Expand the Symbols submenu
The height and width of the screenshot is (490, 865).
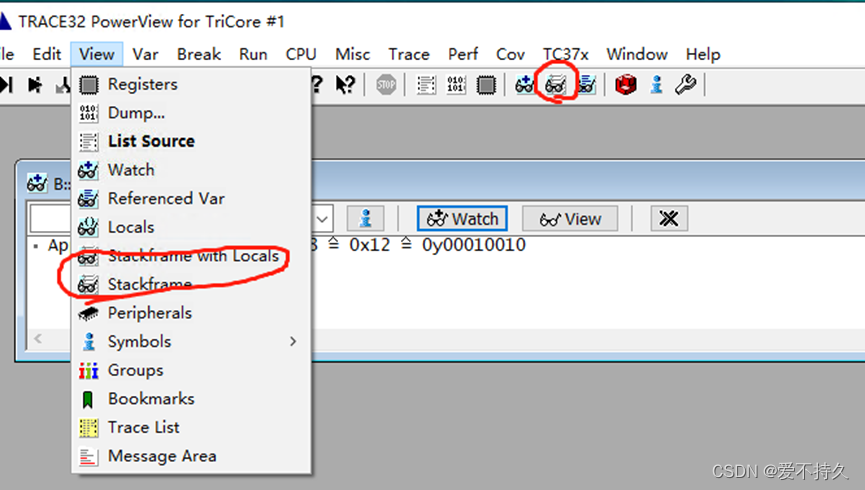point(191,342)
